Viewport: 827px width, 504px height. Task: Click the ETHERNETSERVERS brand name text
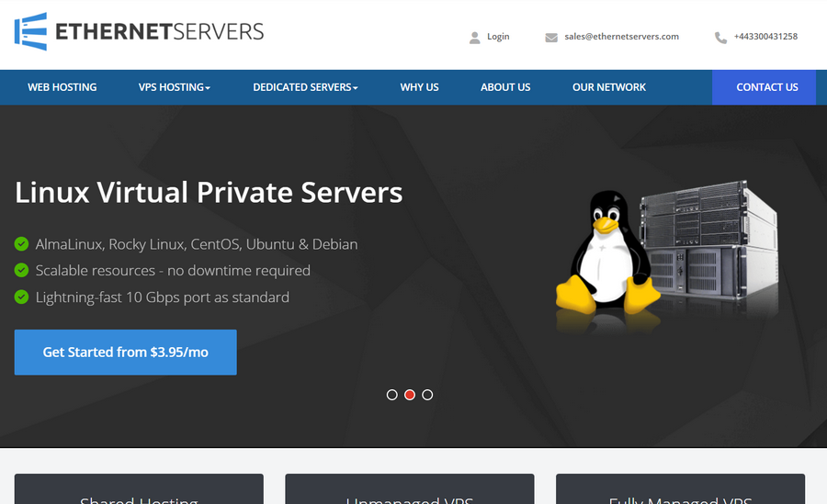coord(159,31)
